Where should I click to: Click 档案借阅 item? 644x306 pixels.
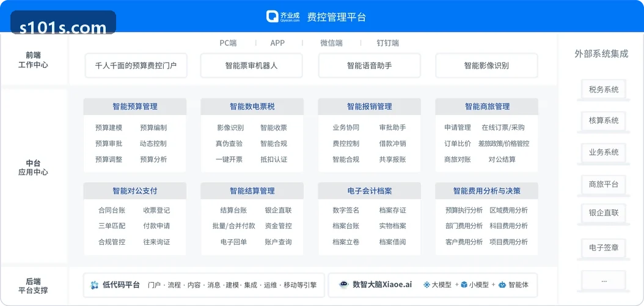[393, 242]
